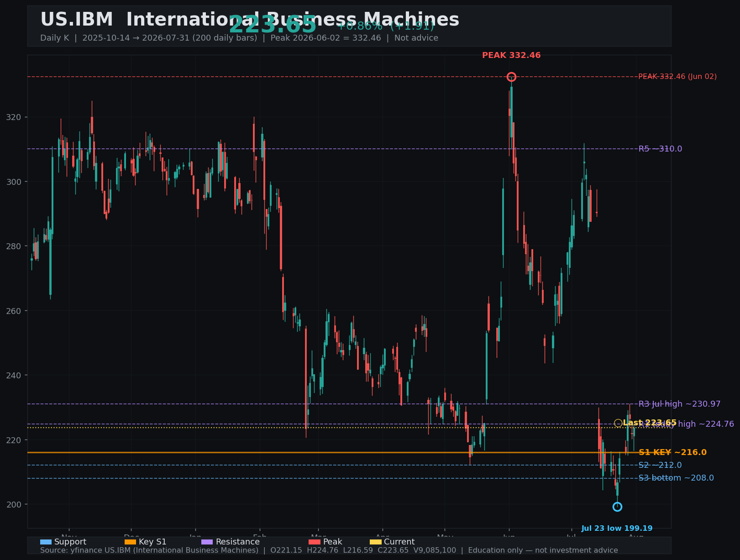The image size is (740, 560).
Task: Click the 'US.IBM' ticker in the title
Action: point(77,20)
